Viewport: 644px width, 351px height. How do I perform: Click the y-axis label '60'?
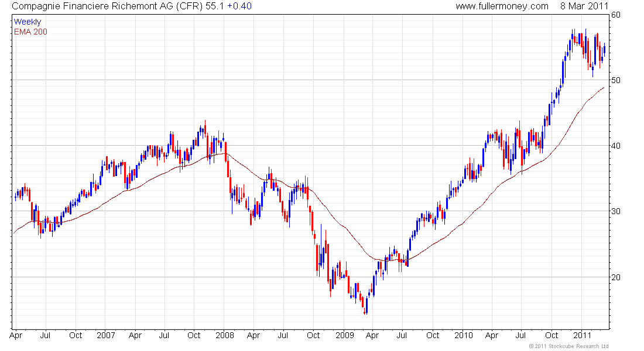point(616,15)
